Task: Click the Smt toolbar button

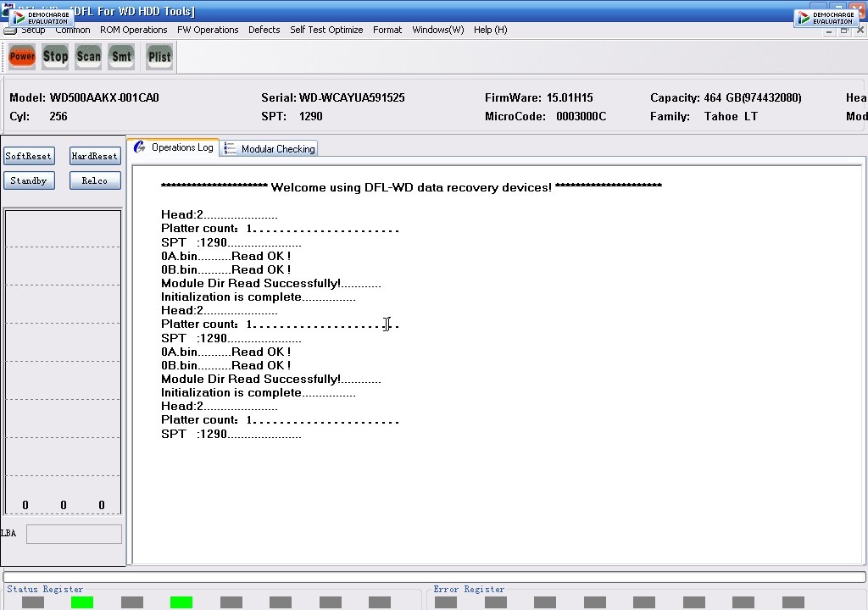Action: pos(121,57)
